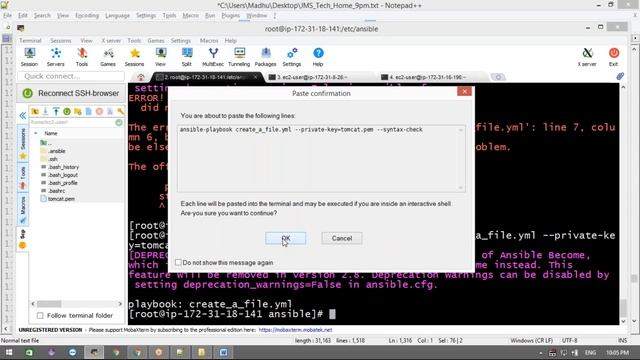Click the parent folder icon in SFTP toolbar
This screenshot has width=640, height=360.
(x=35, y=111)
